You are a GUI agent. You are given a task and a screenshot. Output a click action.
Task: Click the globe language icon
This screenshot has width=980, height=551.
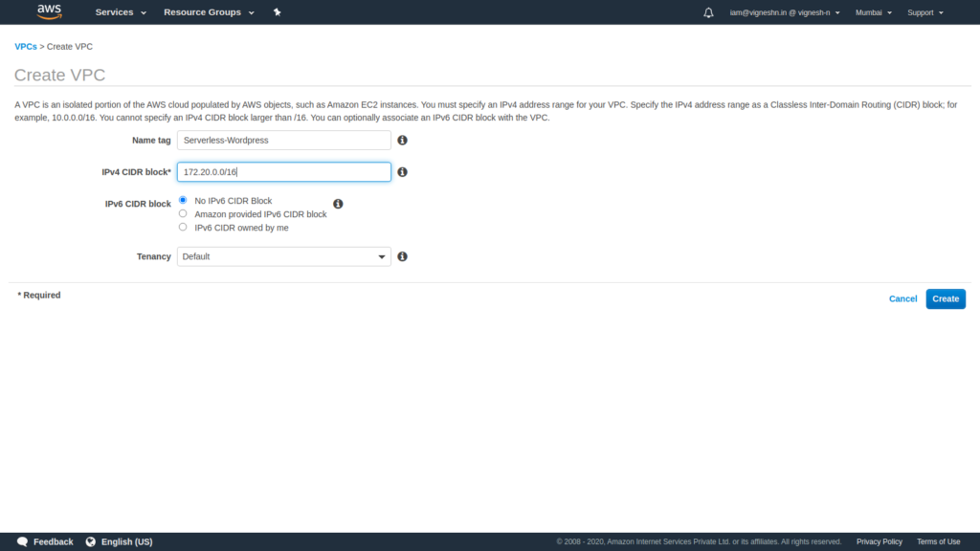coord(91,541)
